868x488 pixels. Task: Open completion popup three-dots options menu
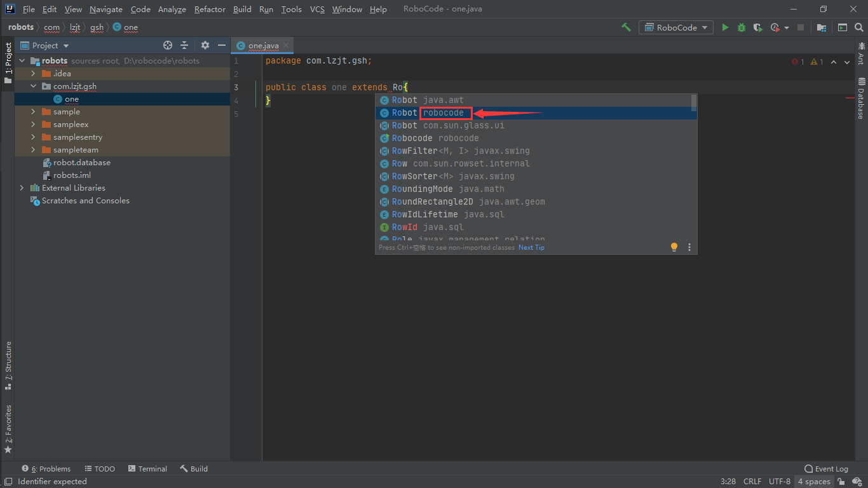(x=689, y=247)
